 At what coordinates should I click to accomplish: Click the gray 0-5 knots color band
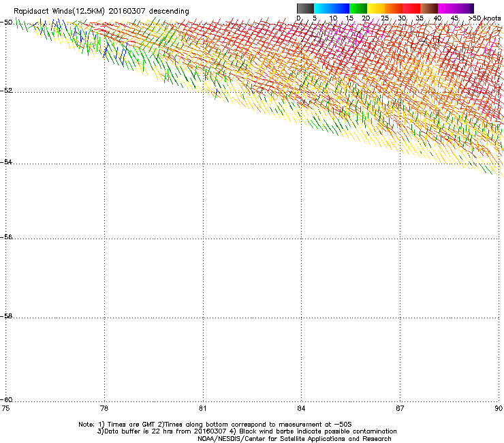click(x=305, y=8)
